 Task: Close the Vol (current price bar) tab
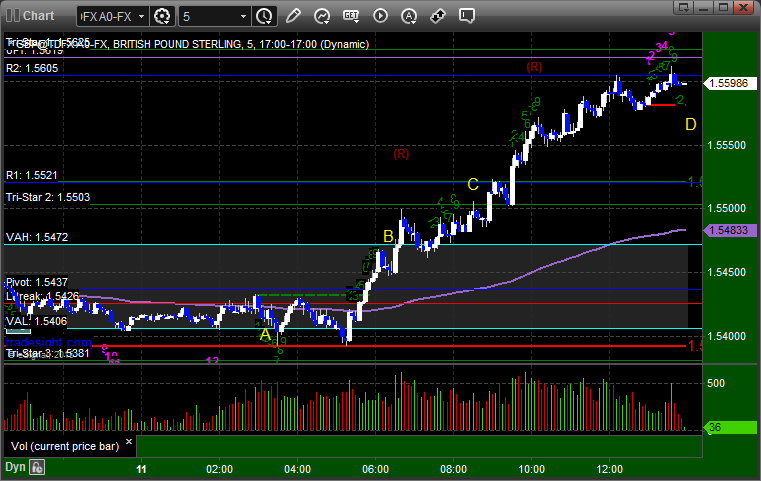[129, 442]
